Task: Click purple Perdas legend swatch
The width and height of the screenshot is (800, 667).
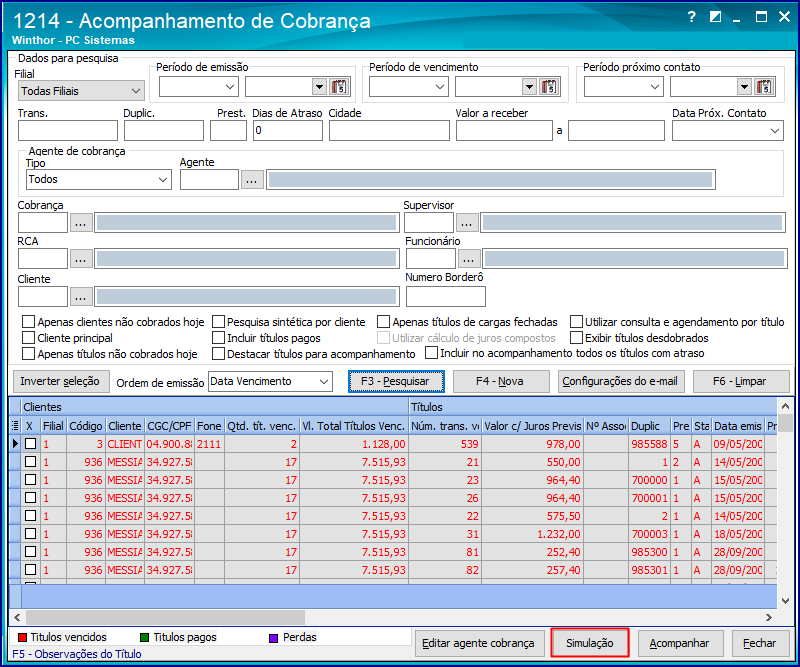Action: [x=273, y=638]
